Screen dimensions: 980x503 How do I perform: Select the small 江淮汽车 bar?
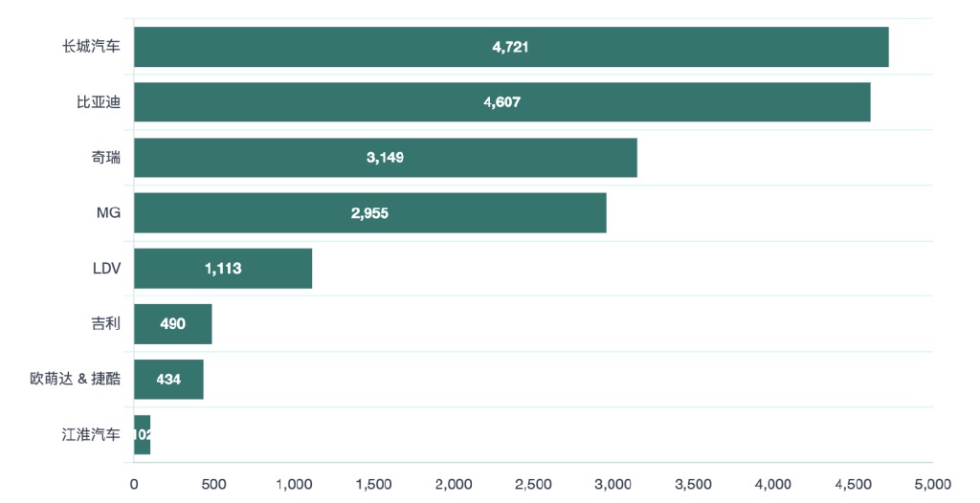point(142,434)
